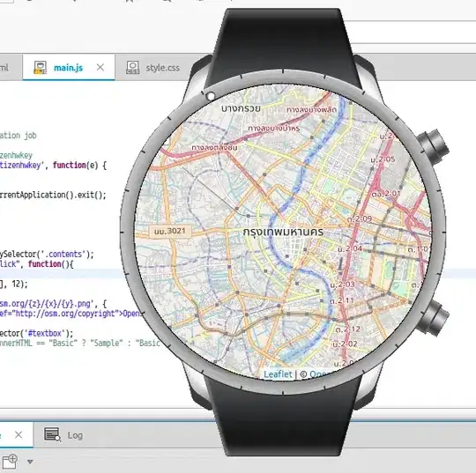Click the '{z}/{x}/{y}.png' tile URL code line
476x473 pixels.
[53, 304]
